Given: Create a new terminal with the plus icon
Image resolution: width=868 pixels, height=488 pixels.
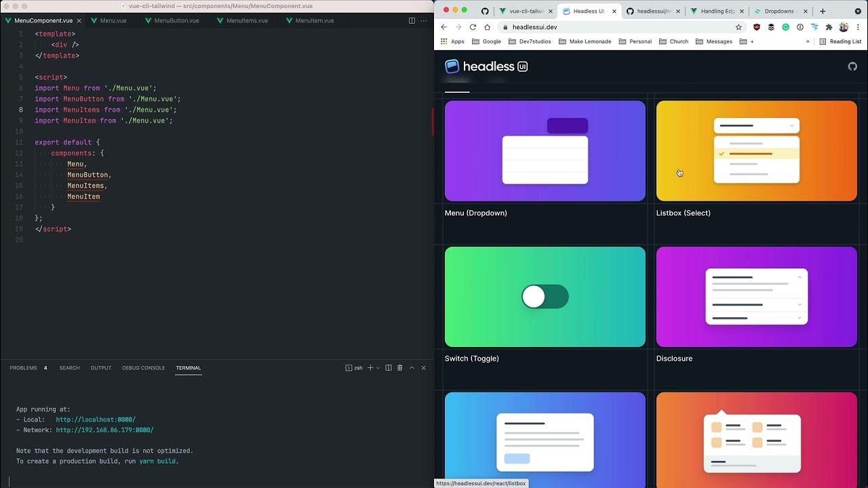Looking at the screenshot, I should tap(370, 368).
